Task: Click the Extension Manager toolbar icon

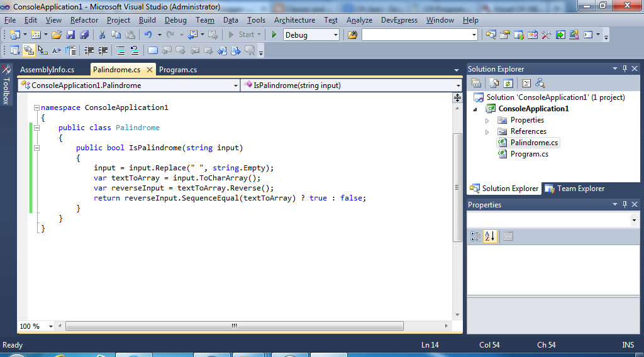Action: (574, 35)
